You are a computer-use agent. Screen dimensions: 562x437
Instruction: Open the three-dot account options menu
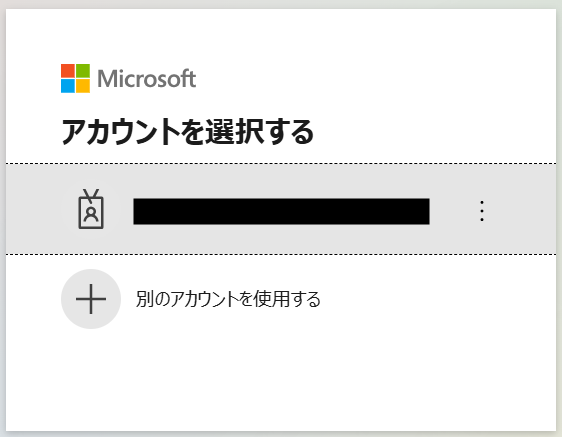[482, 211]
